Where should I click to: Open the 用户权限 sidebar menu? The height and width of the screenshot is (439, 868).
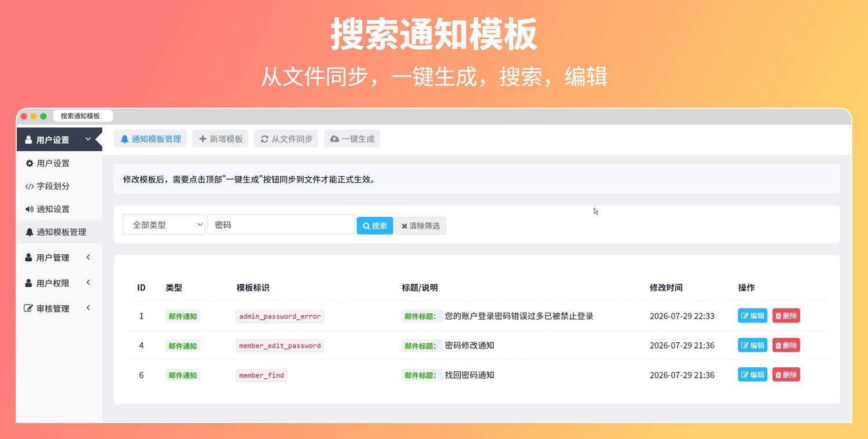pyautogui.click(x=60, y=283)
